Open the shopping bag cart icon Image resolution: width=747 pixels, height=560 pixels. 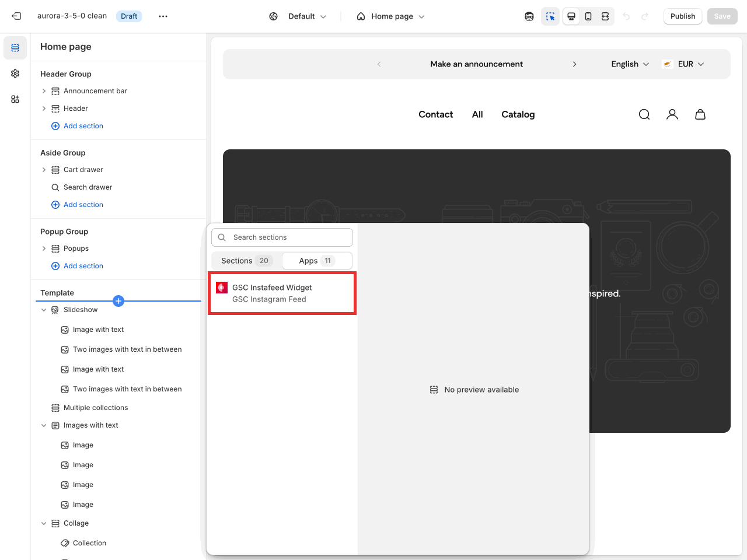(x=700, y=114)
